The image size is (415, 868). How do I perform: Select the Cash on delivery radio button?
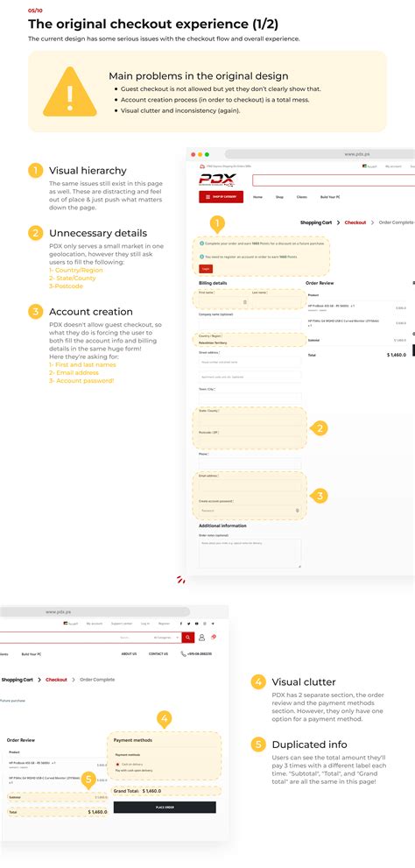tap(117, 765)
